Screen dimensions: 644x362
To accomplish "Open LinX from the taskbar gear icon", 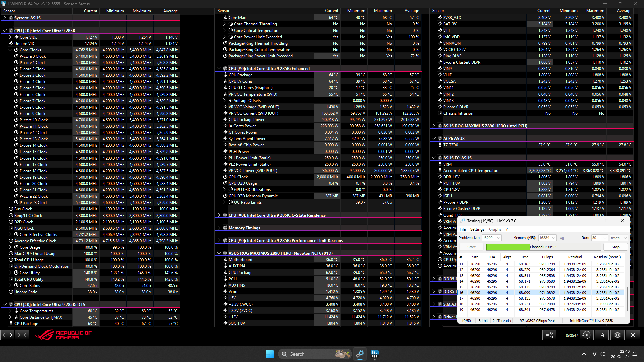I will (x=360, y=354).
